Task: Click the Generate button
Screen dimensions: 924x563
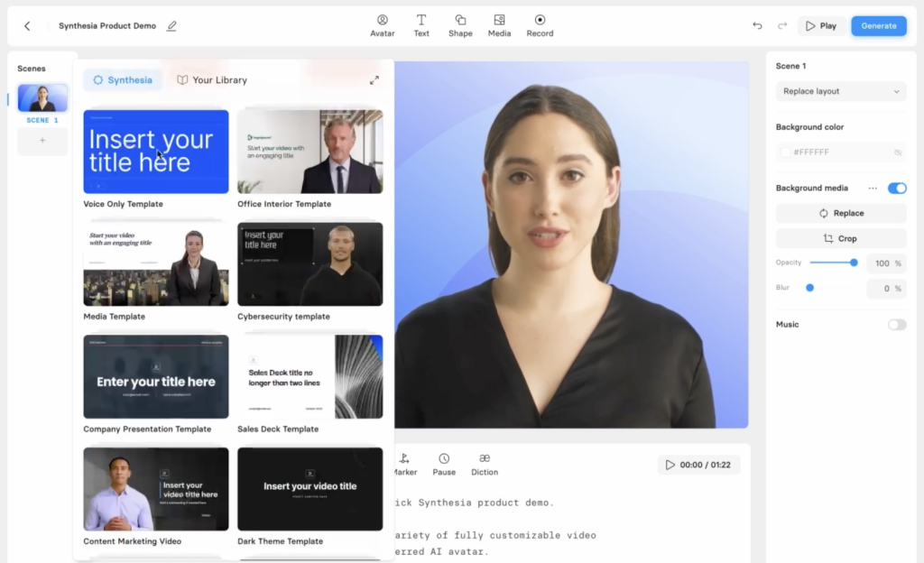Action: (x=879, y=26)
